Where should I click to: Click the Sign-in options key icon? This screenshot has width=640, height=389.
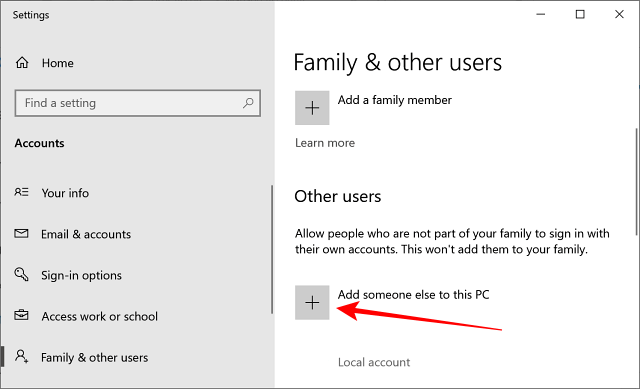coord(21,274)
